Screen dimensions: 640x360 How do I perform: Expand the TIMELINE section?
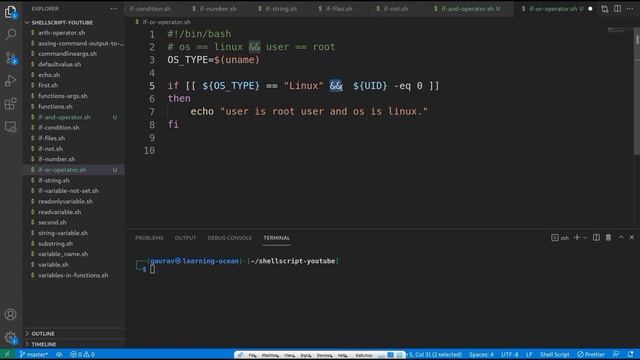(x=73, y=344)
